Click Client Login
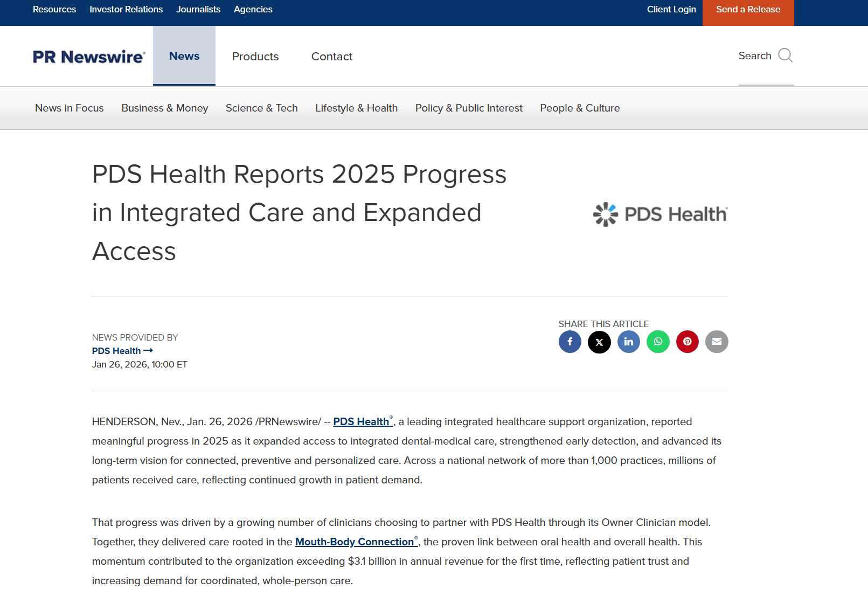The width and height of the screenshot is (868, 603). coord(671,9)
